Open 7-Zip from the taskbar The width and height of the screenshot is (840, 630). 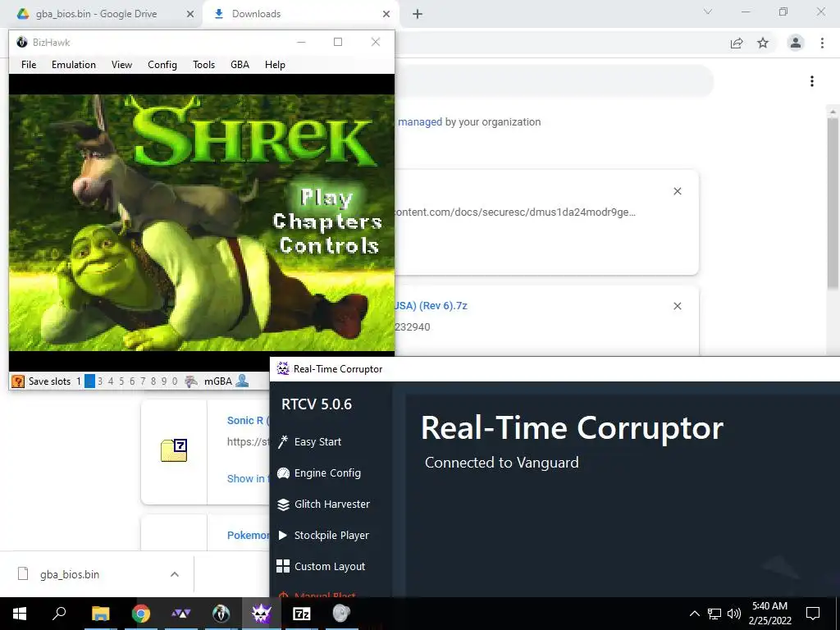(x=302, y=614)
